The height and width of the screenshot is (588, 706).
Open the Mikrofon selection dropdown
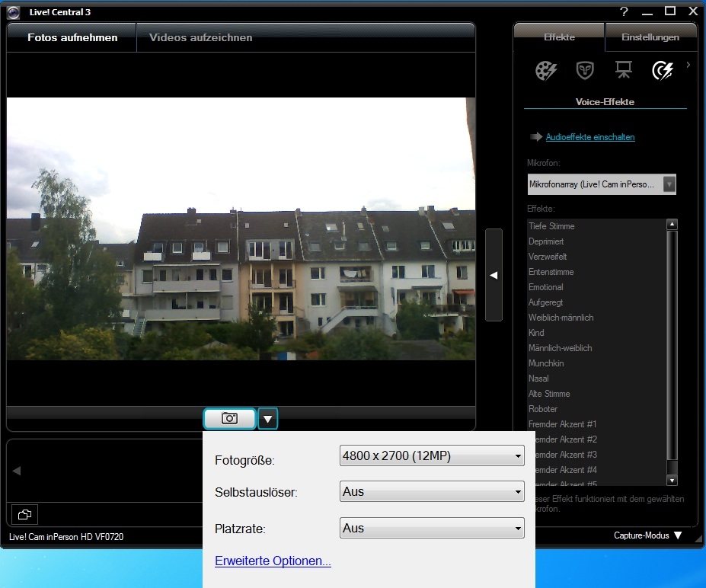(x=669, y=184)
